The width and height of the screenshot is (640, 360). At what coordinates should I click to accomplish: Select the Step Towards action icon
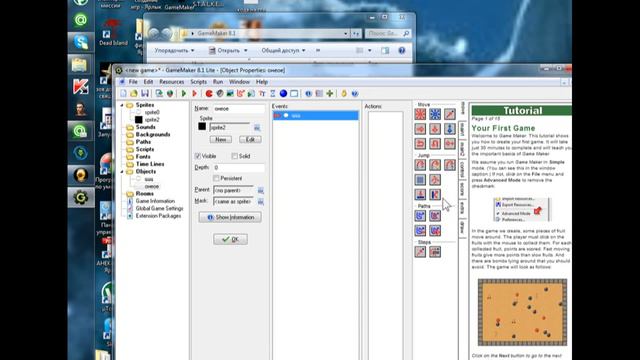pos(420,252)
